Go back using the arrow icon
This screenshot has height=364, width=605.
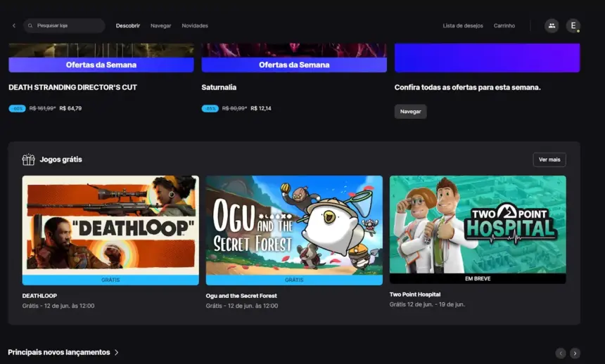14,25
